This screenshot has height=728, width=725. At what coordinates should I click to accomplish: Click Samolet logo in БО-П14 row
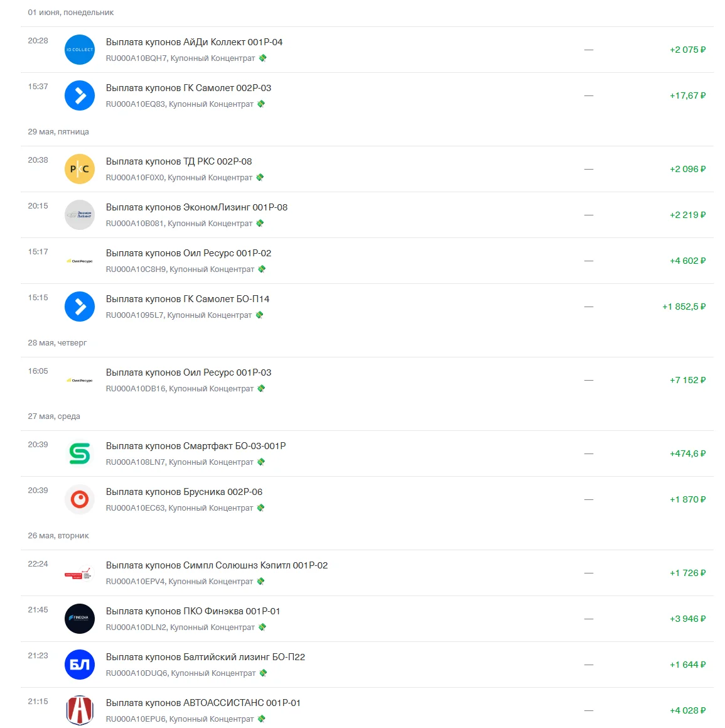click(79, 307)
